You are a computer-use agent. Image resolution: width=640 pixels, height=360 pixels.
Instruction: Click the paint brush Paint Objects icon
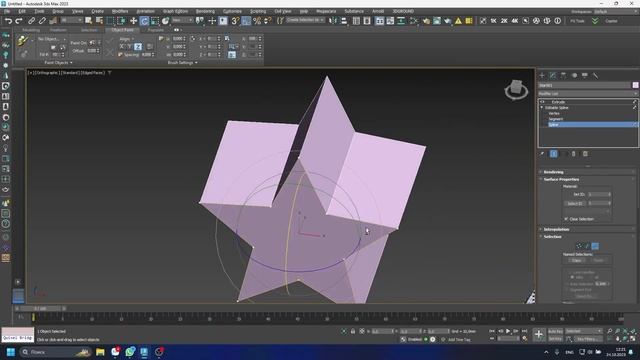pos(22,40)
